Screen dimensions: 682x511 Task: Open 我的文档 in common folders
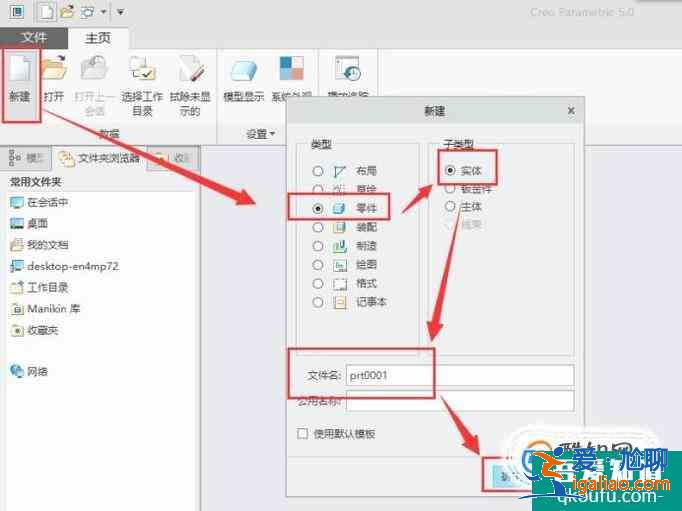tap(47, 244)
